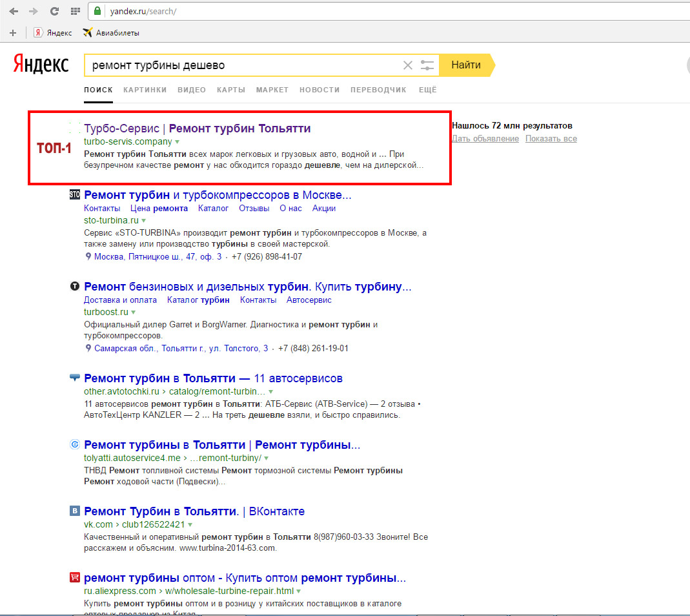Click the turboost.ru round favicon
690x616 pixels.
click(75, 286)
